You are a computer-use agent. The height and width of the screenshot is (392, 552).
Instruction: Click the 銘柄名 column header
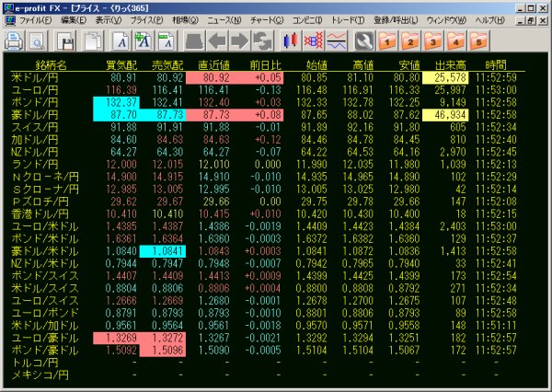point(51,64)
